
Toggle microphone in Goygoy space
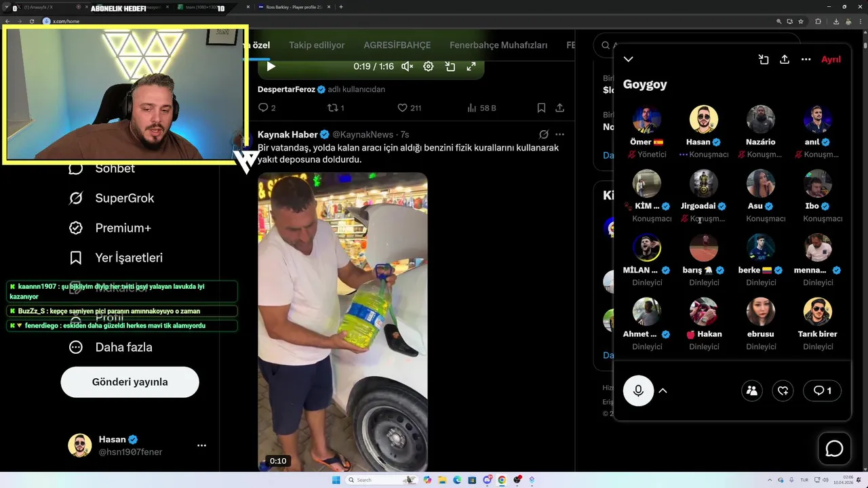tap(638, 390)
